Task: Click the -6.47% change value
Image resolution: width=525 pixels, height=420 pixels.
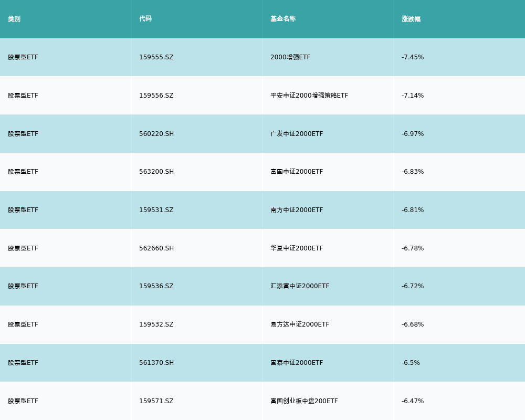Action: click(x=413, y=401)
